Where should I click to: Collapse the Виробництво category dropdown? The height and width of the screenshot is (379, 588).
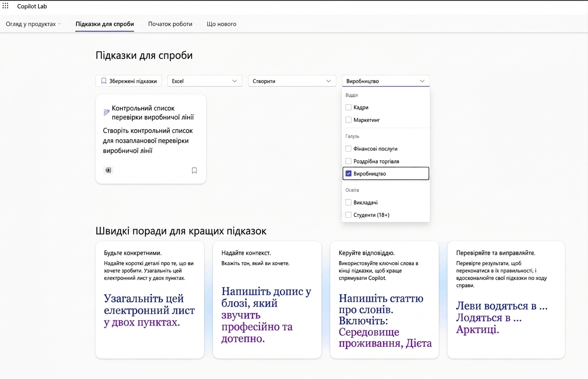[385, 81]
